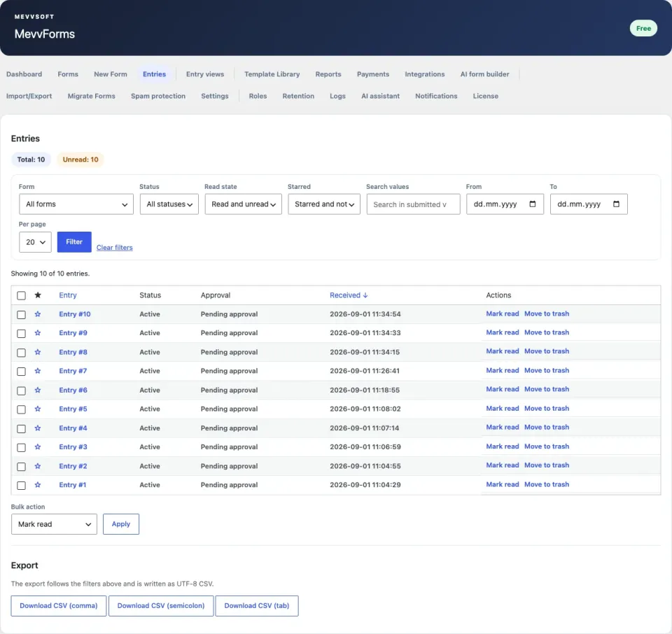Open the Logs tab
The height and width of the screenshot is (634, 672).
[x=337, y=96]
